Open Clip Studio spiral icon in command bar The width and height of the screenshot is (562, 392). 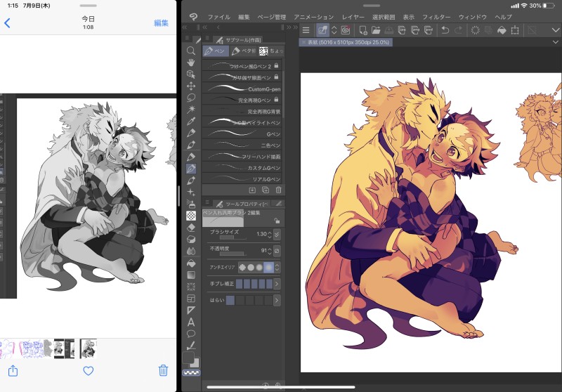coord(346,30)
